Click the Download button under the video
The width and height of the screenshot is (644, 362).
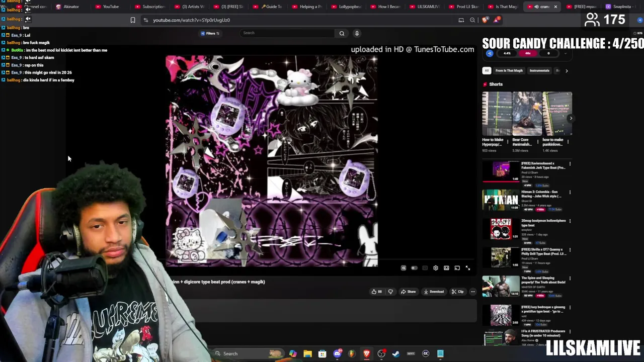434,292
